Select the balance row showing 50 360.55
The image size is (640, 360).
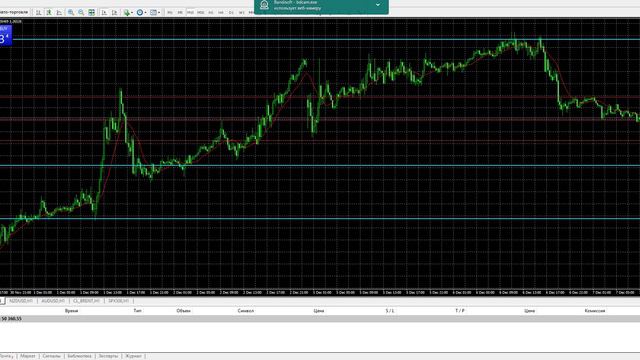point(320,318)
